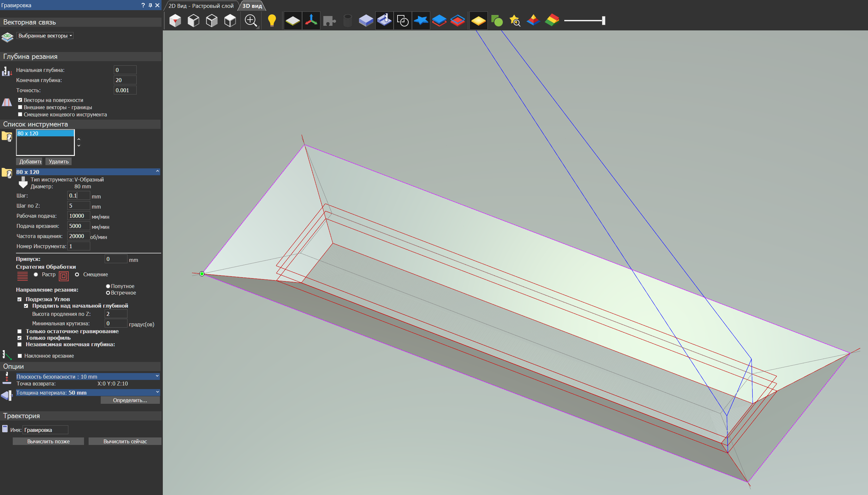
Task: Select the '3D вид' tab
Action: coord(252,6)
